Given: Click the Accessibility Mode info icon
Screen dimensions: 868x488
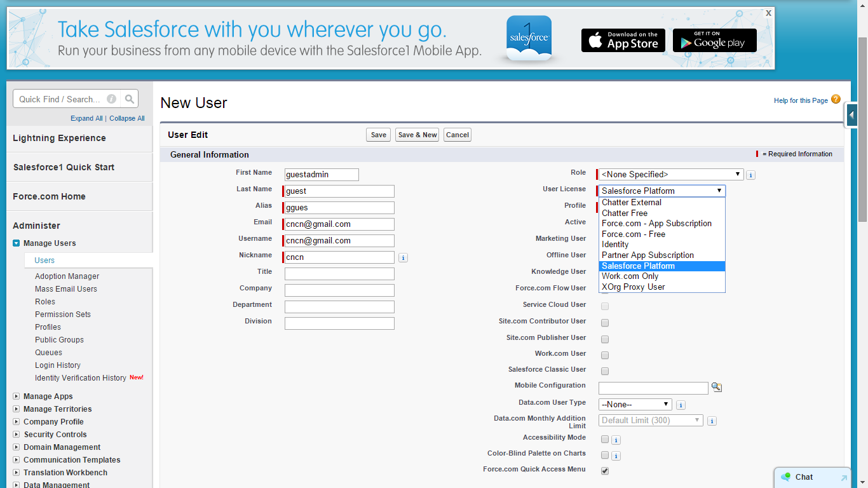Looking at the screenshot, I should tap(616, 440).
